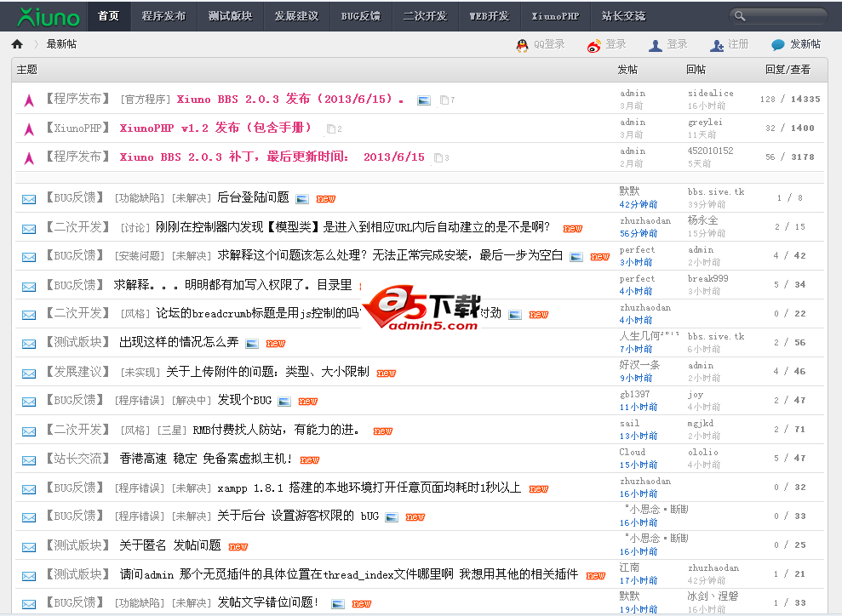The width and height of the screenshot is (842, 616).
Task: Click the 注册 link
Action: click(738, 44)
